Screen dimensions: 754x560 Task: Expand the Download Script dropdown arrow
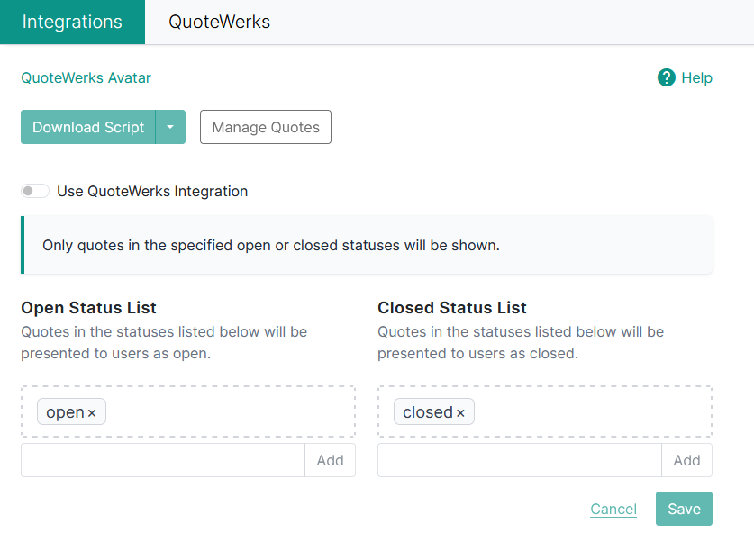170,127
